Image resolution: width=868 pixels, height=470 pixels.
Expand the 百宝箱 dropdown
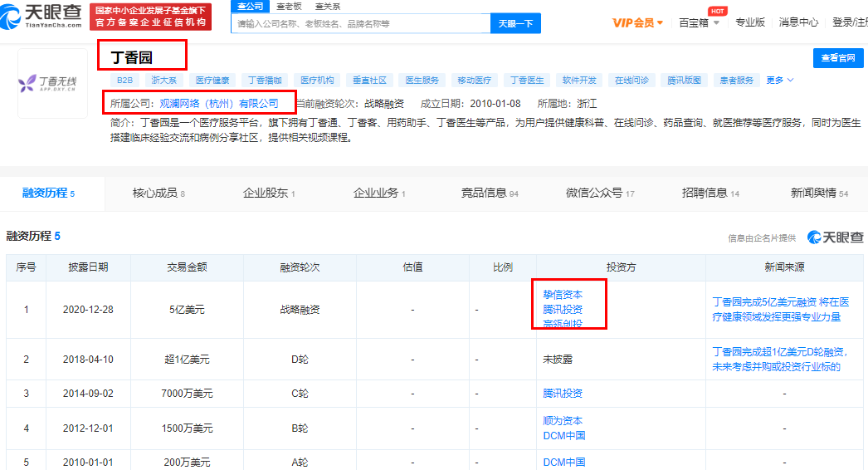coord(700,22)
